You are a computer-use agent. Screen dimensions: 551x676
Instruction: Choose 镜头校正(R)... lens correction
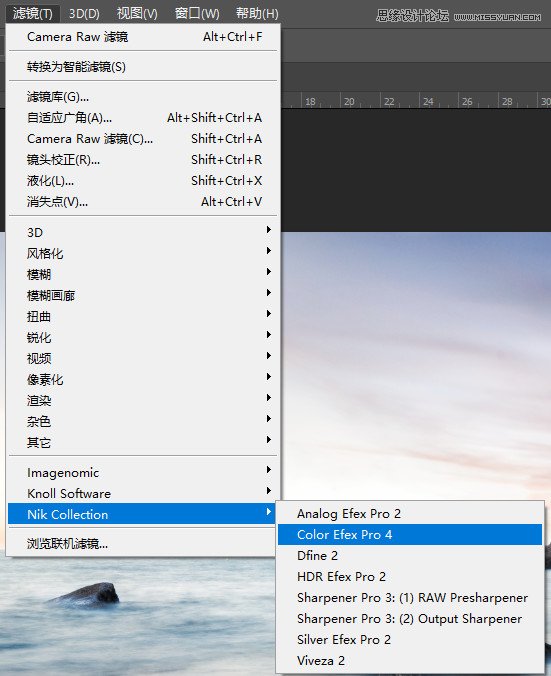pos(143,160)
